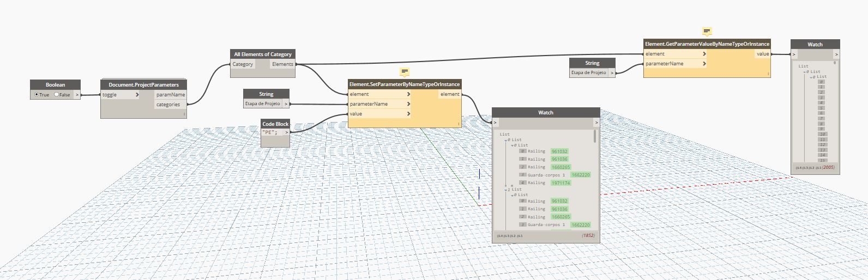Edit text of String node feeding SetParameterByNameTypeOrInstance
Viewport: 868px width, 280px height.
pos(263,104)
